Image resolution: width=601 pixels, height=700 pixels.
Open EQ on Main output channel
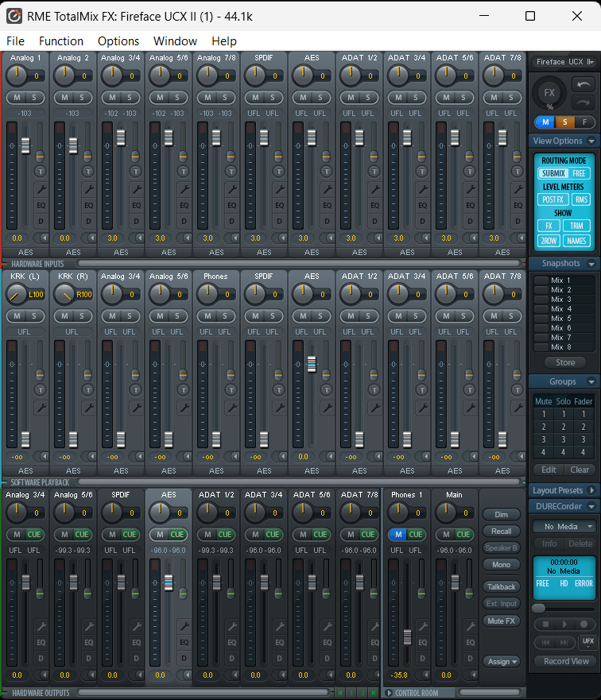[x=470, y=643]
